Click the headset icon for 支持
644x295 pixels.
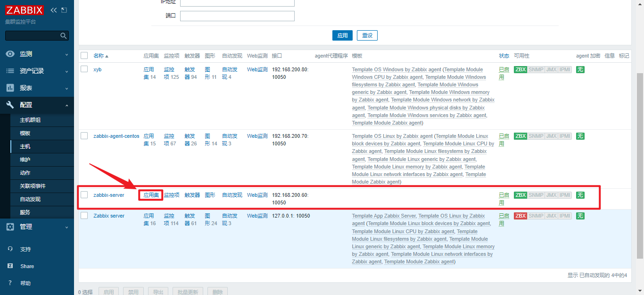[x=10, y=249]
